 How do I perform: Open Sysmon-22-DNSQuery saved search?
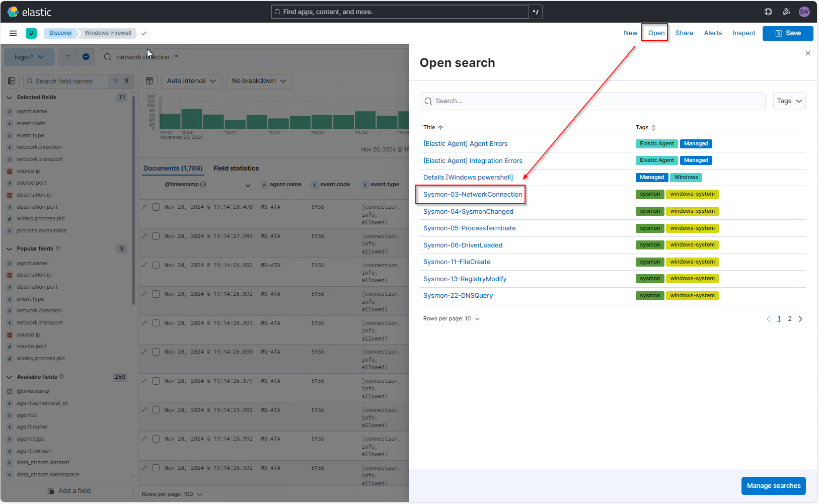458,296
